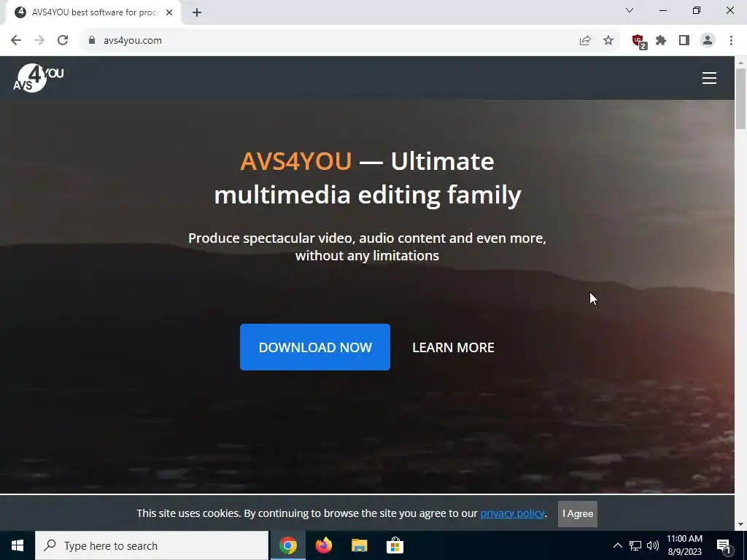Toggle the Chrome side panel
Screen dimensions: 747x560
coord(684,41)
